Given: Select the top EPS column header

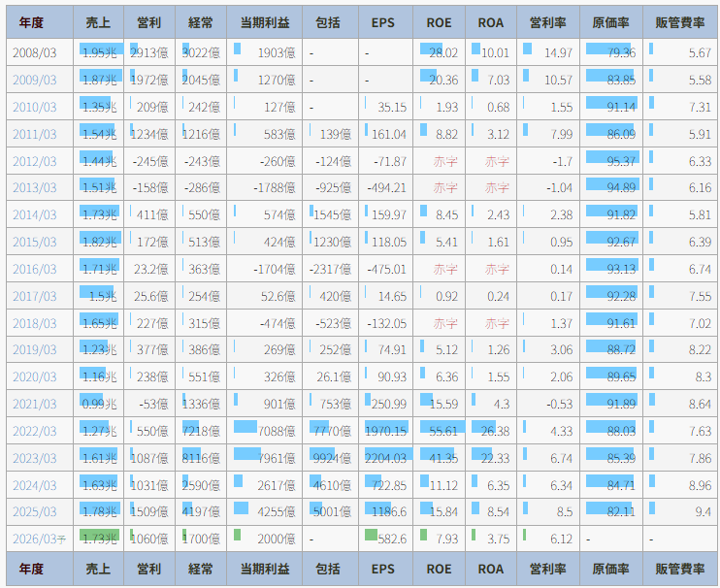Looking at the screenshot, I should coord(383,22).
